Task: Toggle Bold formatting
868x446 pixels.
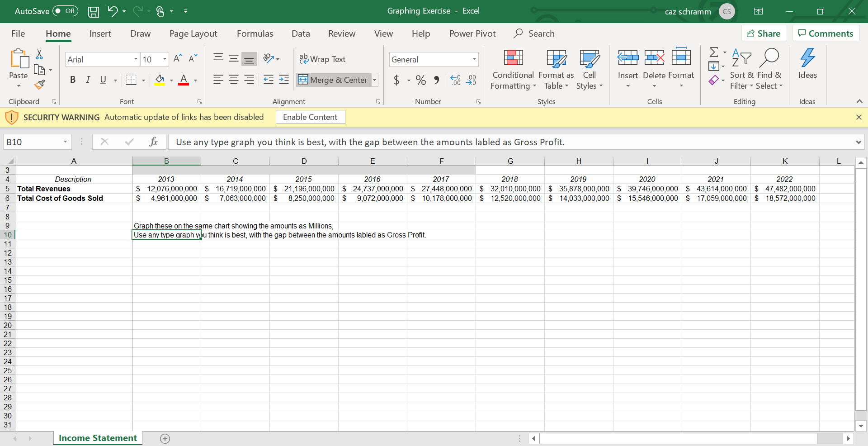Action: pyautogui.click(x=72, y=80)
